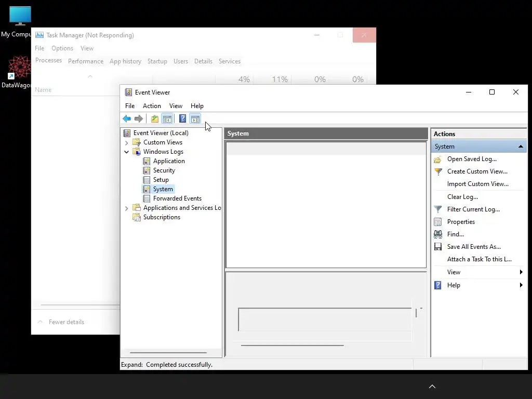
Task: Open the My Computer desktop icon
Action: [20, 16]
